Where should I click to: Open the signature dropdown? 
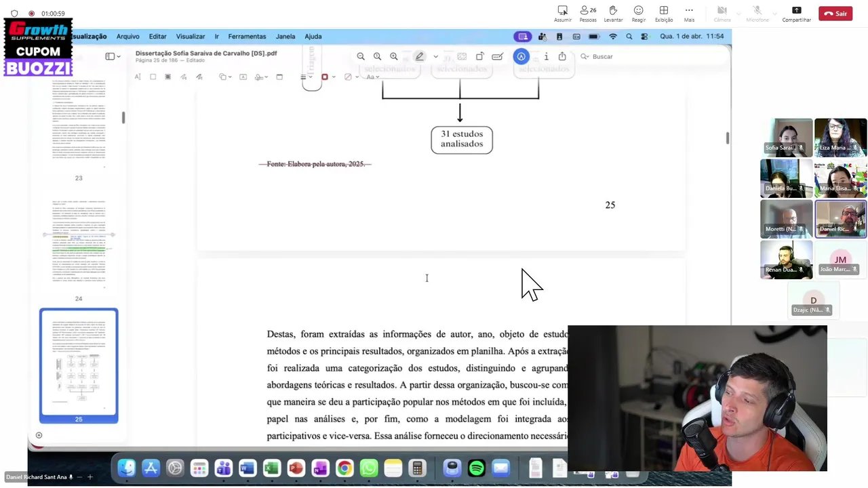click(261, 77)
